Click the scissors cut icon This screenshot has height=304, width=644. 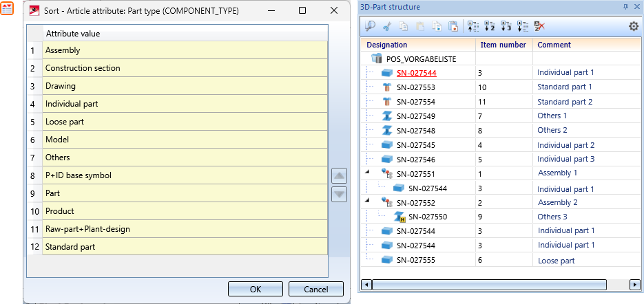click(x=386, y=26)
